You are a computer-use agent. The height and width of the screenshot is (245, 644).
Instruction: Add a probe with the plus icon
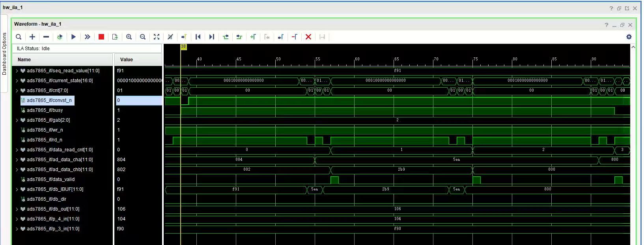point(32,37)
